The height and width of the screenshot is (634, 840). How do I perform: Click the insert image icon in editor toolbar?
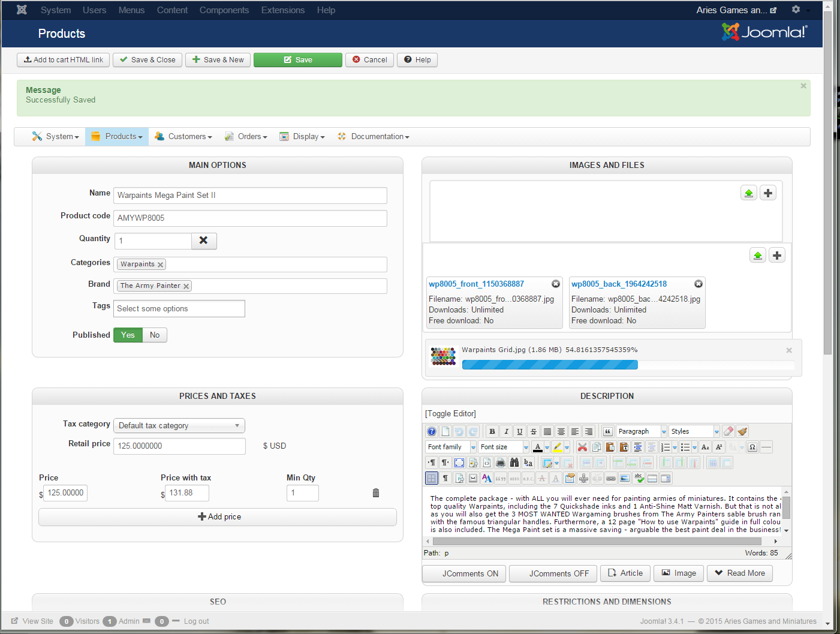tap(625, 478)
